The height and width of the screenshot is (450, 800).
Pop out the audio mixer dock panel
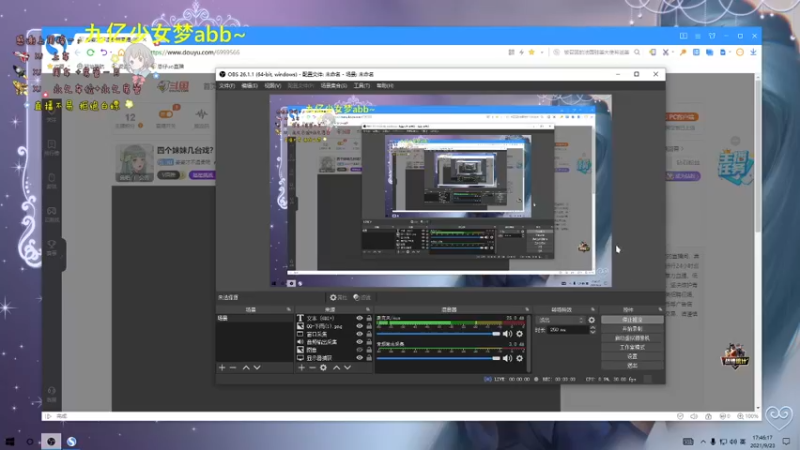pyautogui.click(x=527, y=310)
